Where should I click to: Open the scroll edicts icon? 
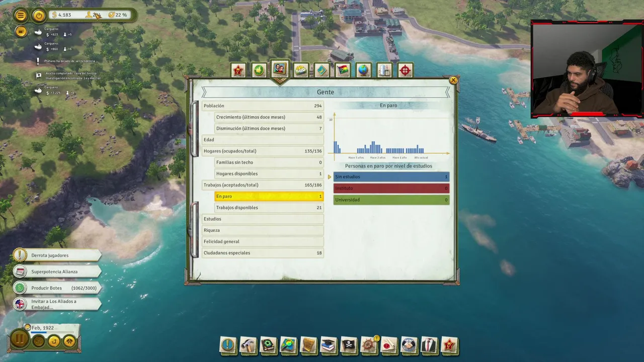[x=308, y=345]
